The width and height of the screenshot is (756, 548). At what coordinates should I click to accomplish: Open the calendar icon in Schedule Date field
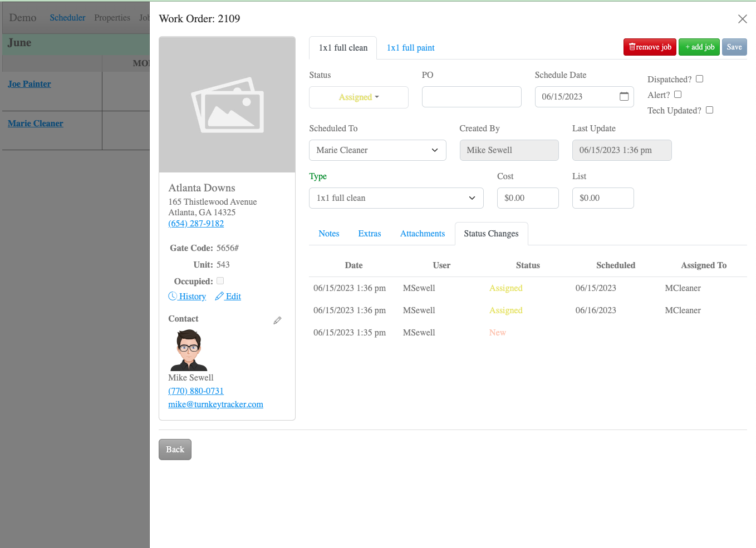pos(625,96)
